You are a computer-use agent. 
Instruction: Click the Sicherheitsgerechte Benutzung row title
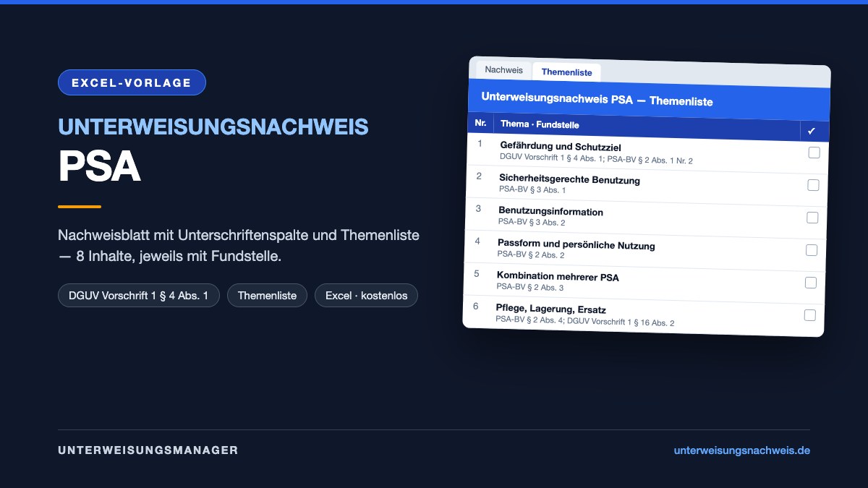tap(569, 179)
